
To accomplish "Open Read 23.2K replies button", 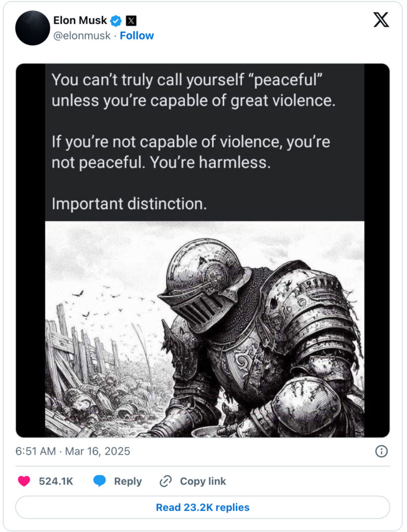I will (202, 507).
